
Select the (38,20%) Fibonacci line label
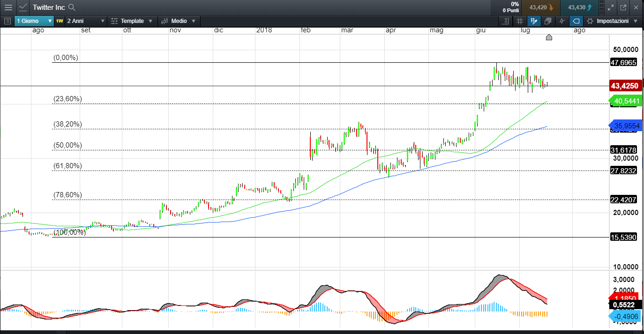(67, 124)
